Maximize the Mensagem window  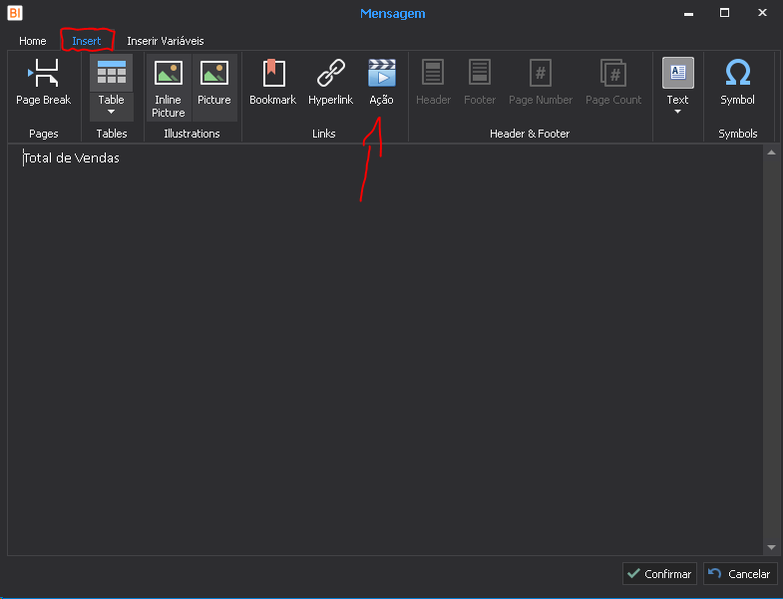[724, 13]
